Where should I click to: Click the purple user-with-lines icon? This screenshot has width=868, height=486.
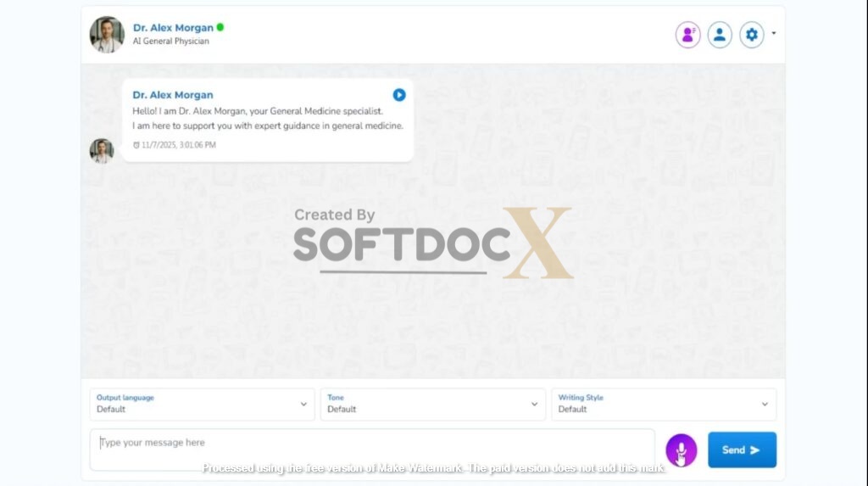pos(687,35)
